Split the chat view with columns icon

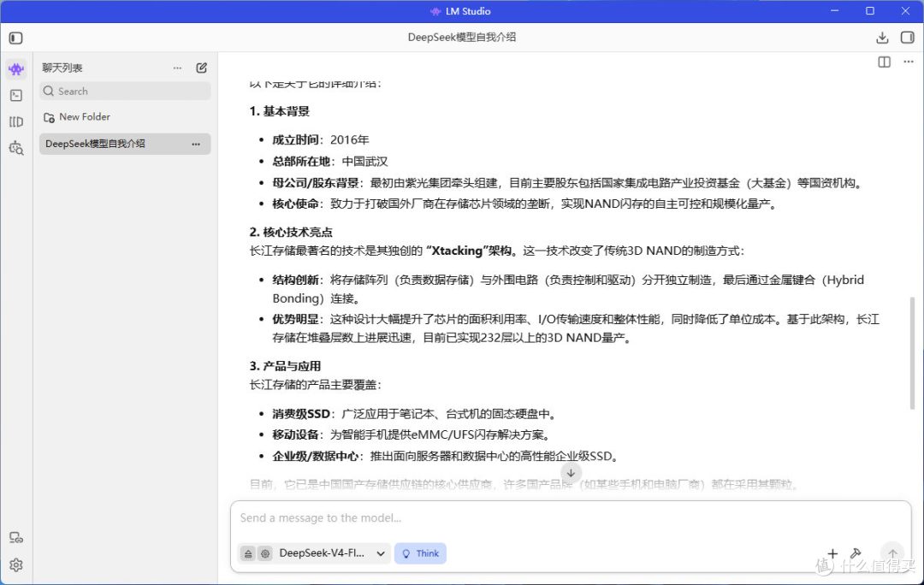pos(884,62)
